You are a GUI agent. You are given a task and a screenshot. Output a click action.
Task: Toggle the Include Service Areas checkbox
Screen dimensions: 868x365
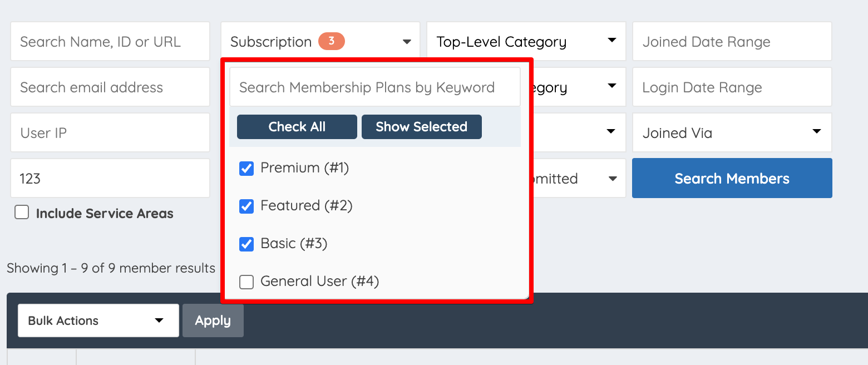[x=21, y=212]
